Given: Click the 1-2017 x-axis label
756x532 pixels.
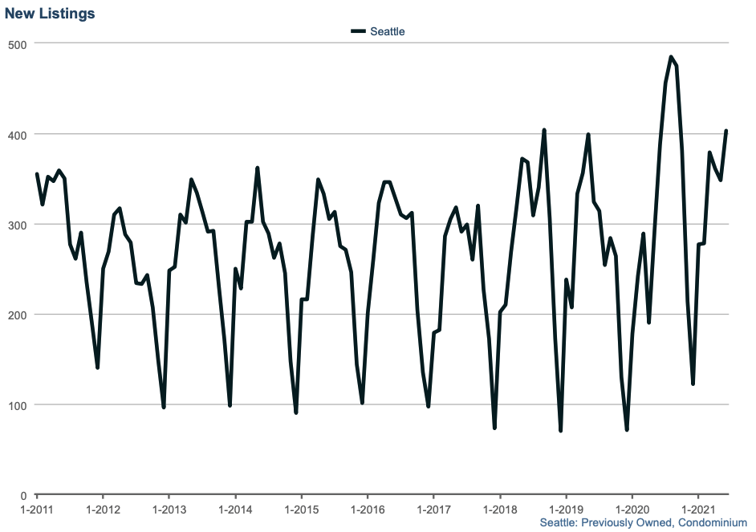Looking at the screenshot, I should click(x=433, y=510).
